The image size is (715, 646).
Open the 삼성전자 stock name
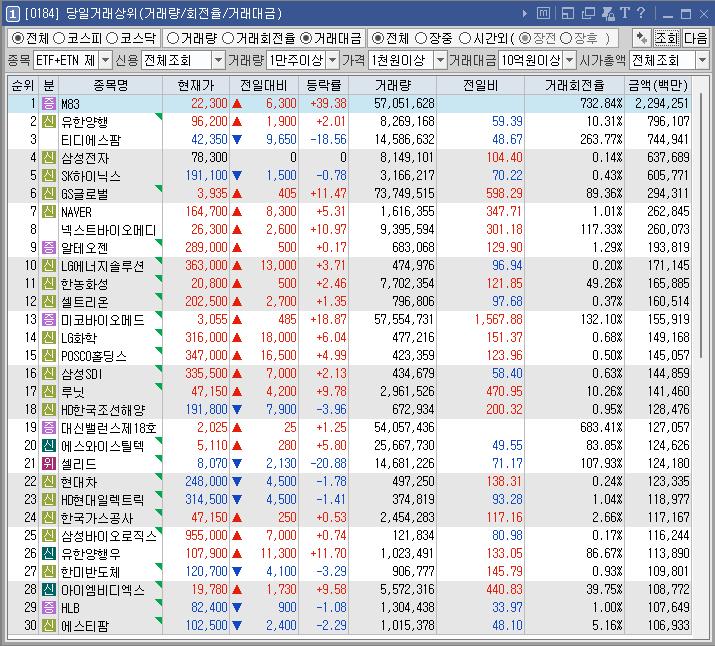tap(85, 158)
